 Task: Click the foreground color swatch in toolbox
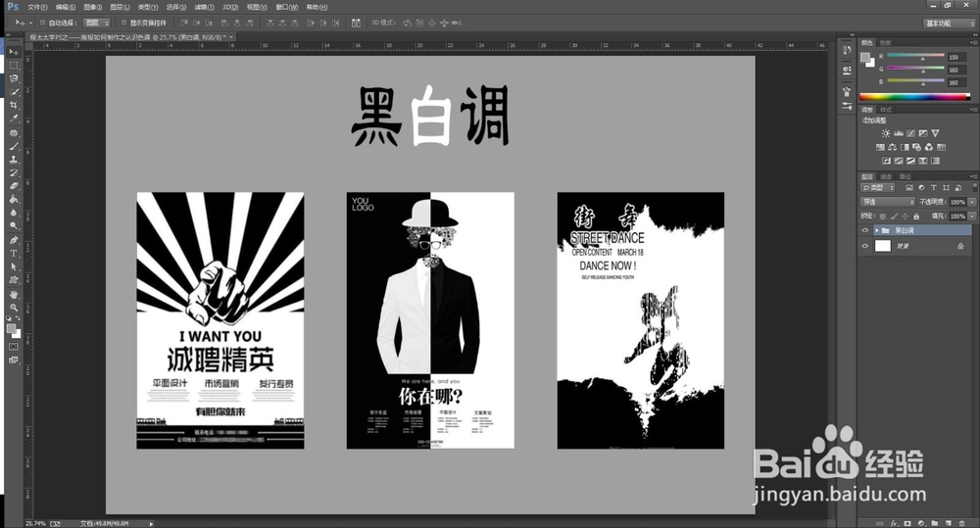[x=11, y=329]
